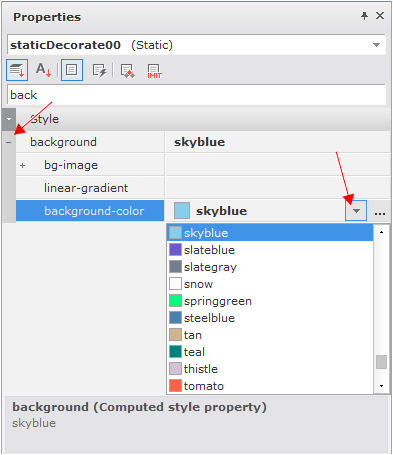The width and height of the screenshot is (393, 455).
Task: Select the alphabetical sort icon
Action: pyautogui.click(x=44, y=70)
